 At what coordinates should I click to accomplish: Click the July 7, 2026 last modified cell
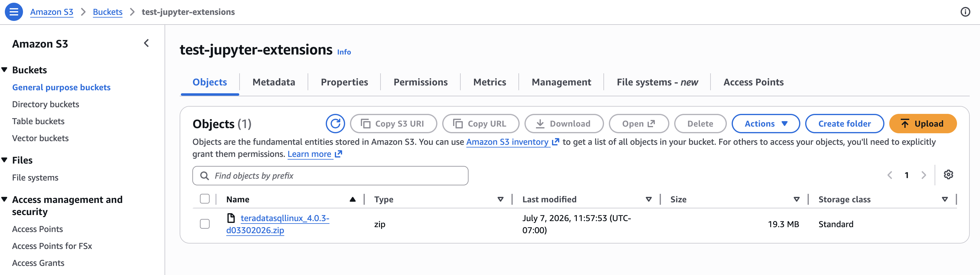pos(577,224)
